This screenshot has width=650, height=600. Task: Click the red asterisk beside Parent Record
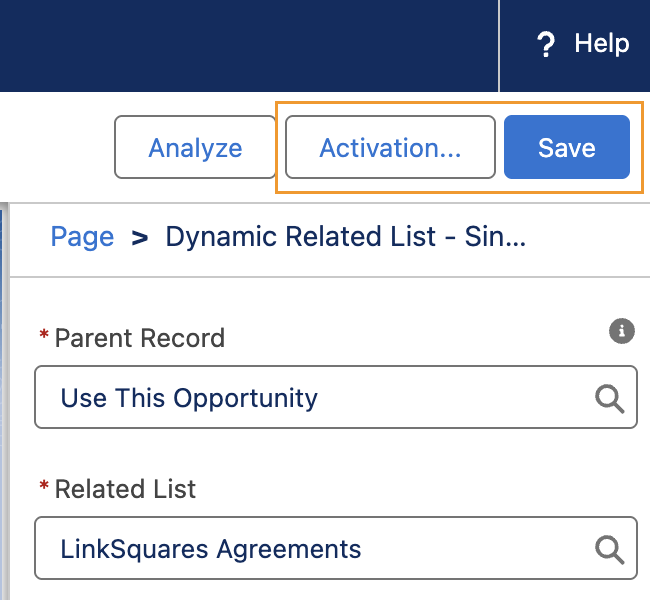coord(44,336)
